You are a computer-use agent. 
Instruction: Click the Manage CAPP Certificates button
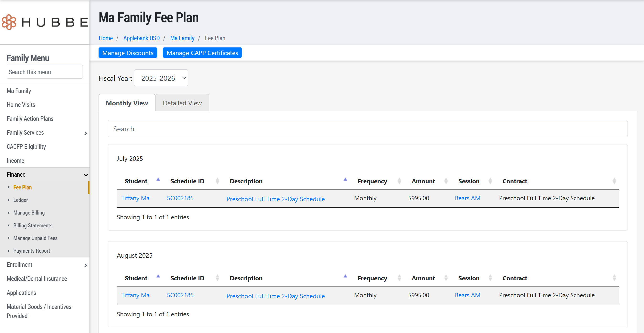202,53
